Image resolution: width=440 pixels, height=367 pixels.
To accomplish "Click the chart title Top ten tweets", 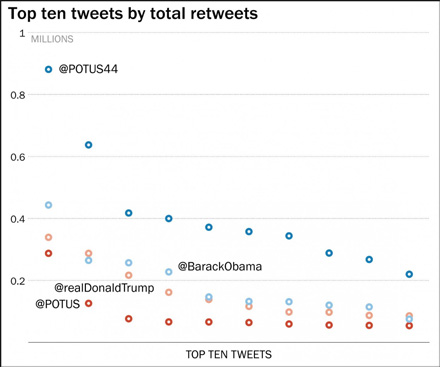I will coord(133,14).
